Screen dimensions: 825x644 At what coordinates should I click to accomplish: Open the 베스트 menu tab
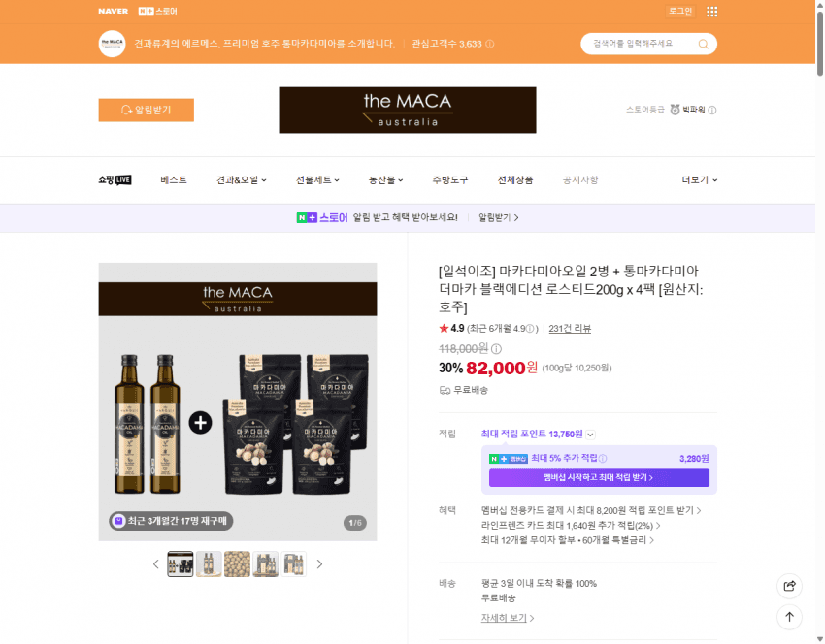pos(174,179)
